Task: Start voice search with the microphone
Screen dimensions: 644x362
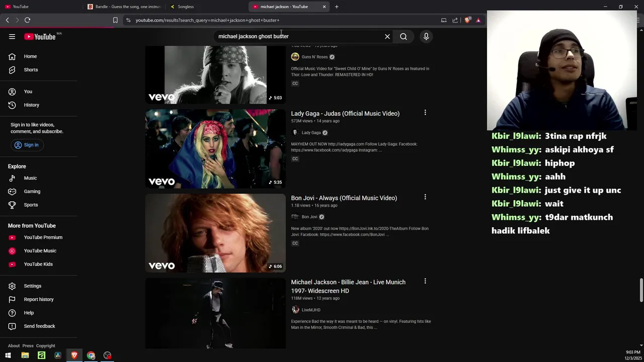Action: coord(426,36)
